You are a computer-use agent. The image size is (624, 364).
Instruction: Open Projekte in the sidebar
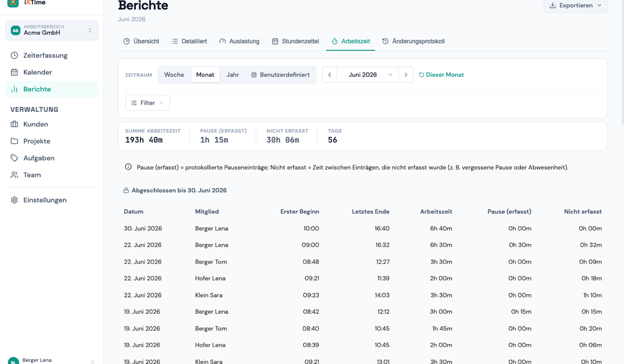51,141
